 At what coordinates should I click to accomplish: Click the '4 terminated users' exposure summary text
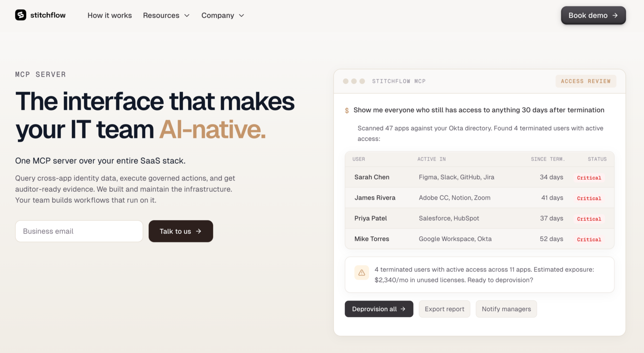point(484,275)
